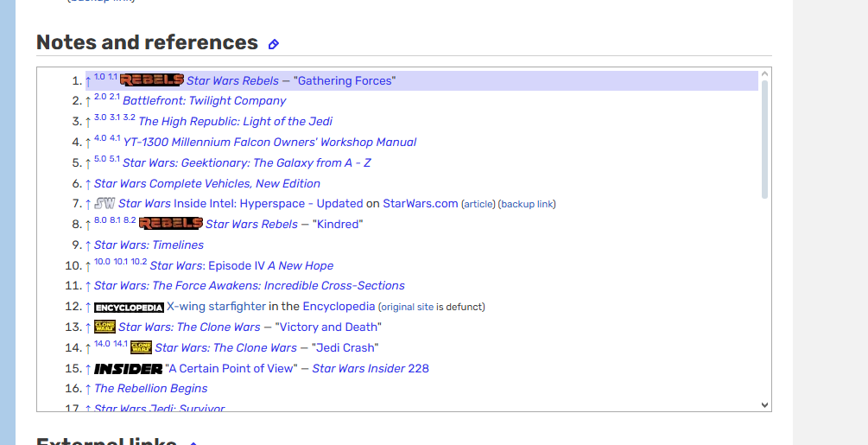868x445 pixels.
Task: Open Star Wars Rebels link in reference 8
Action: tap(251, 224)
